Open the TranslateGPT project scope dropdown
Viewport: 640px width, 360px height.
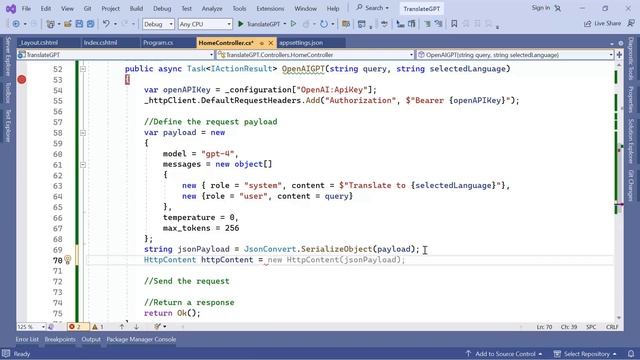tap(116, 55)
